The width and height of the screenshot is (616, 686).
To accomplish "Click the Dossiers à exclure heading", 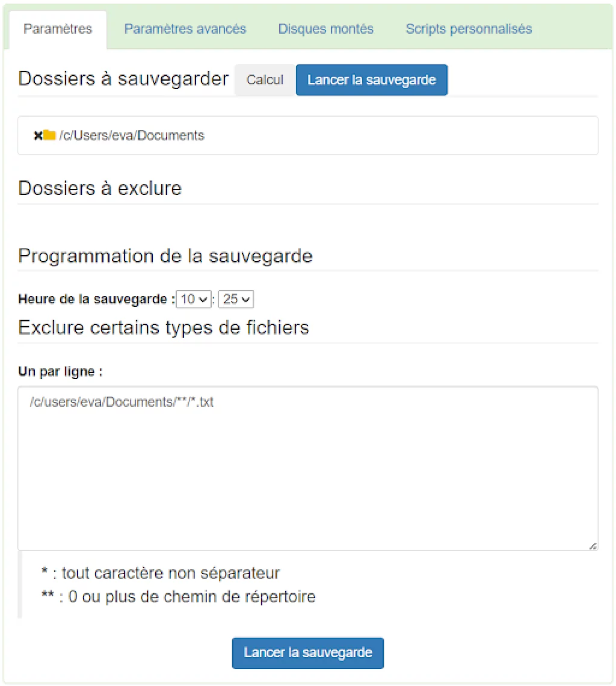I will coord(100,188).
